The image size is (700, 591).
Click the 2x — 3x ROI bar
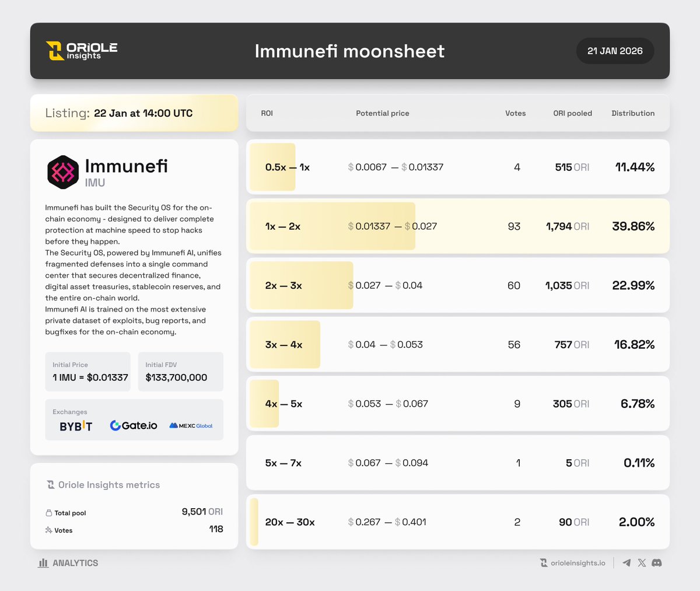(301, 285)
